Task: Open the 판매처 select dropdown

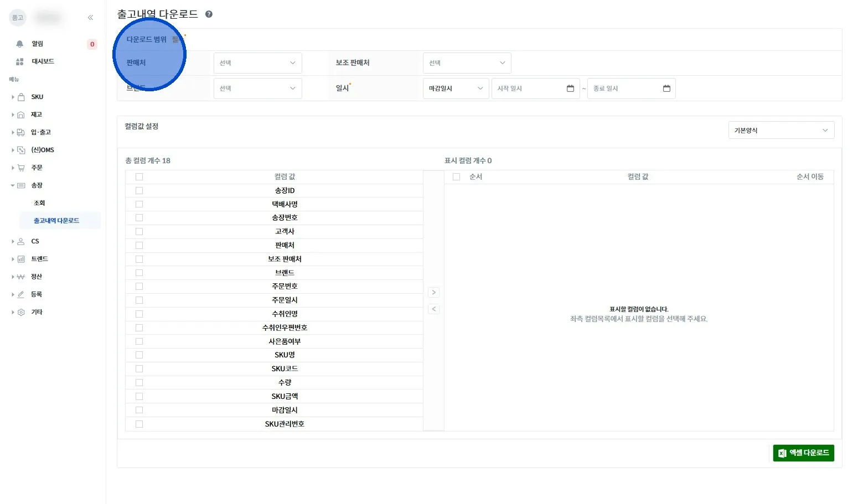Action: pos(258,63)
